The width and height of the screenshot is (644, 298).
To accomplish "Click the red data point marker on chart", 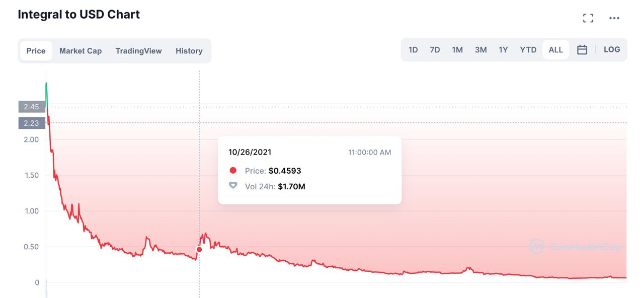I will [x=199, y=250].
